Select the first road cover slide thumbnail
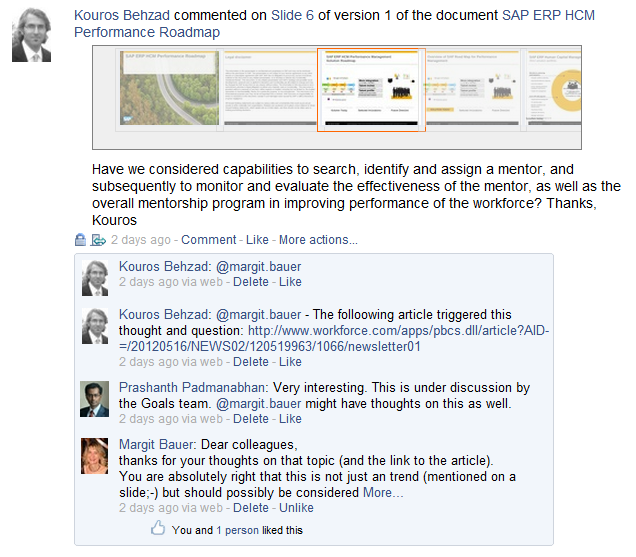The height and width of the screenshot is (557, 636). (169, 88)
